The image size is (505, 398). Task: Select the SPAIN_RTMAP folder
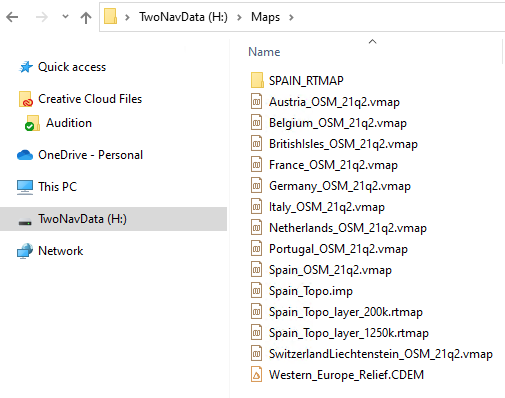(x=306, y=81)
